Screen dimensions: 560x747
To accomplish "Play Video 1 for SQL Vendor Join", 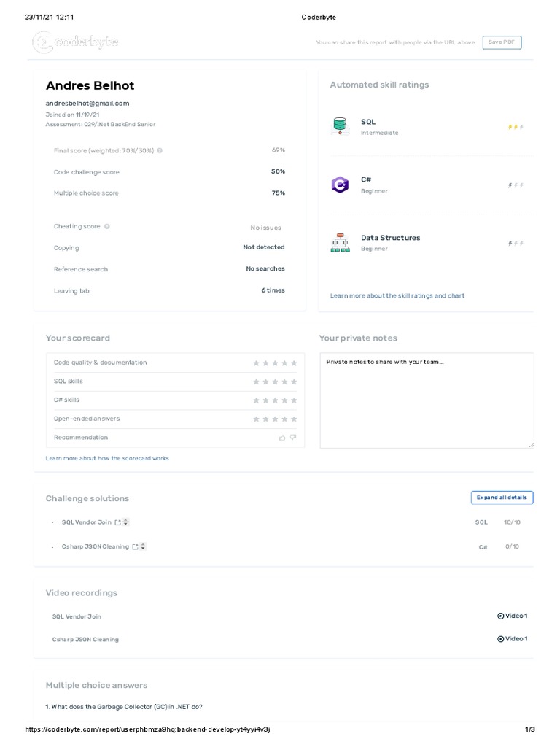I will tap(512, 616).
